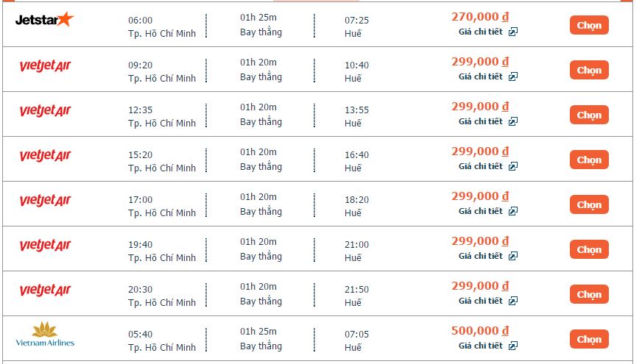
Task: Open price detail icon for VietJet 17:00 flight
Action: point(512,212)
